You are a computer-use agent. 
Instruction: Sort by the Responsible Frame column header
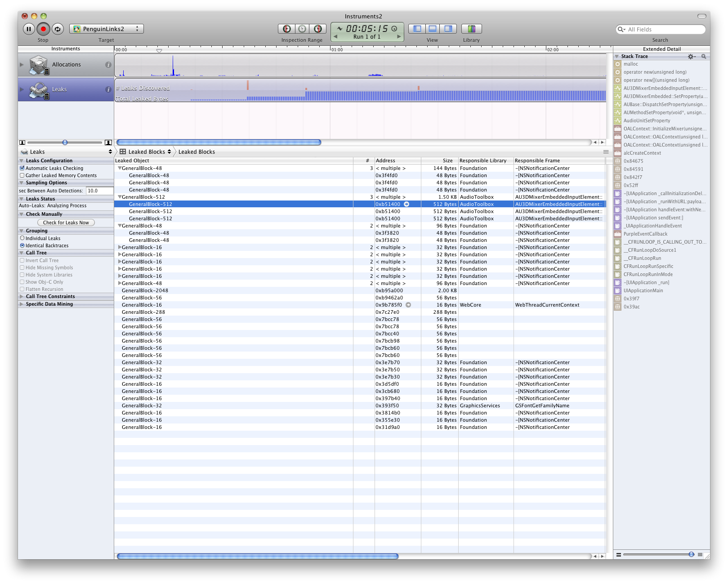(x=559, y=160)
